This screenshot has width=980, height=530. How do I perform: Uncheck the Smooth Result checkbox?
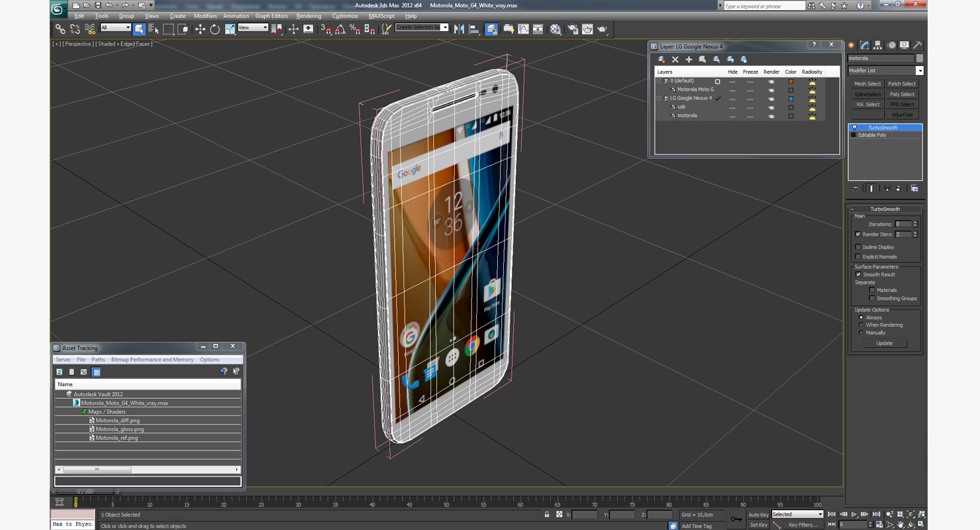click(x=858, y=274)
